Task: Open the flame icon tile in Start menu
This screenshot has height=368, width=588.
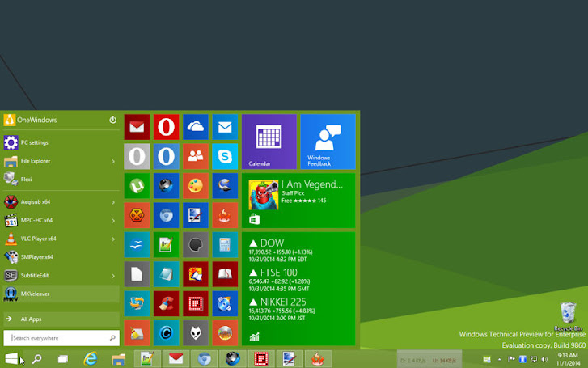Action: [225, 215]
